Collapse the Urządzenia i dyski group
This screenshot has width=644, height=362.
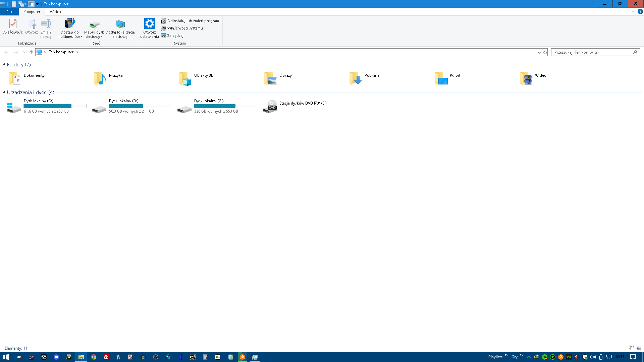coord(4,93)
